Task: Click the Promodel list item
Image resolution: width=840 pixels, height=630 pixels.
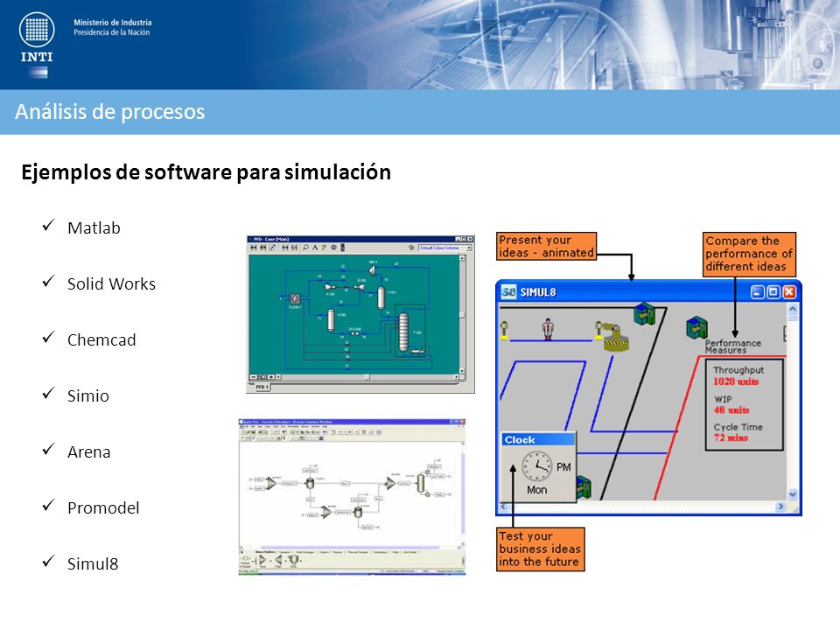Action: pyautogui.click(x=103, y=507)
